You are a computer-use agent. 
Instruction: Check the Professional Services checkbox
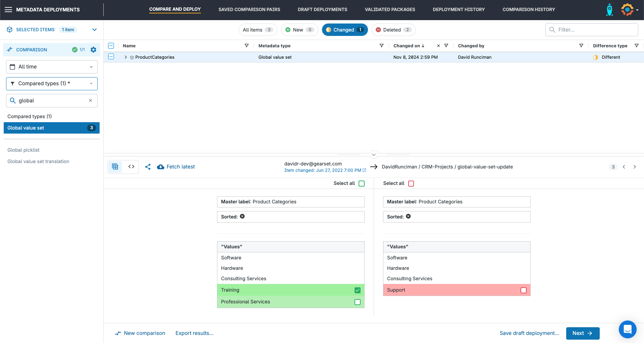[x=358, y=302]
